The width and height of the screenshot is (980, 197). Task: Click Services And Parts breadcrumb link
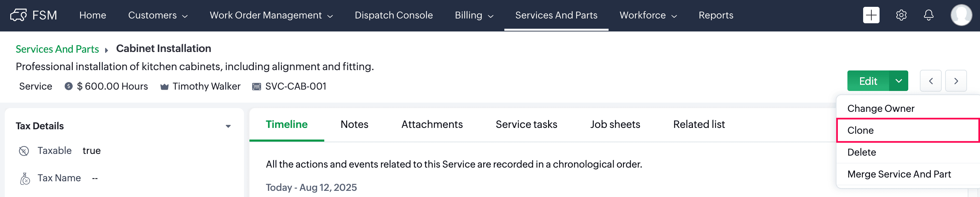57,49
